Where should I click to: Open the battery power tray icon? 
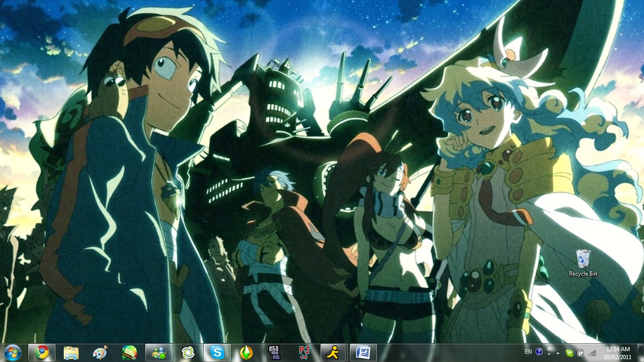coord(580,353)
